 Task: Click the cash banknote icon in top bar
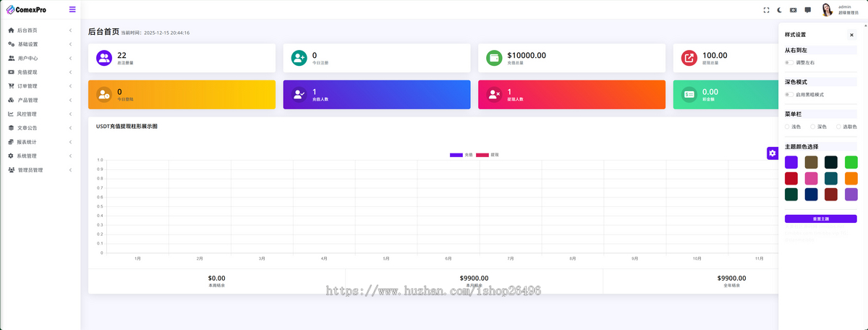tap(793, 10)
